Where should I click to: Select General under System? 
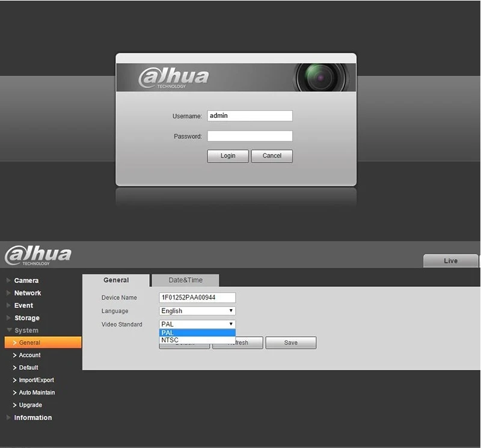tap(43, 342)
